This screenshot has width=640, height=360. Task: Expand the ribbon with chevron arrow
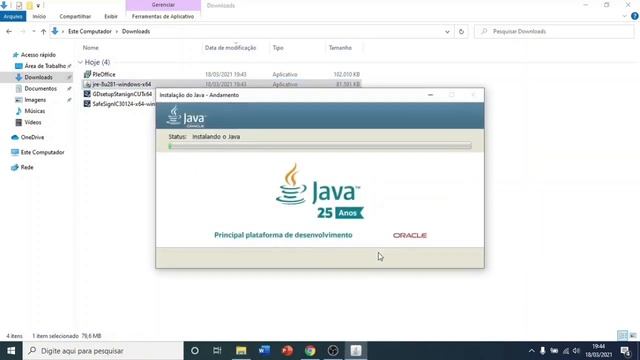[624, 16]
